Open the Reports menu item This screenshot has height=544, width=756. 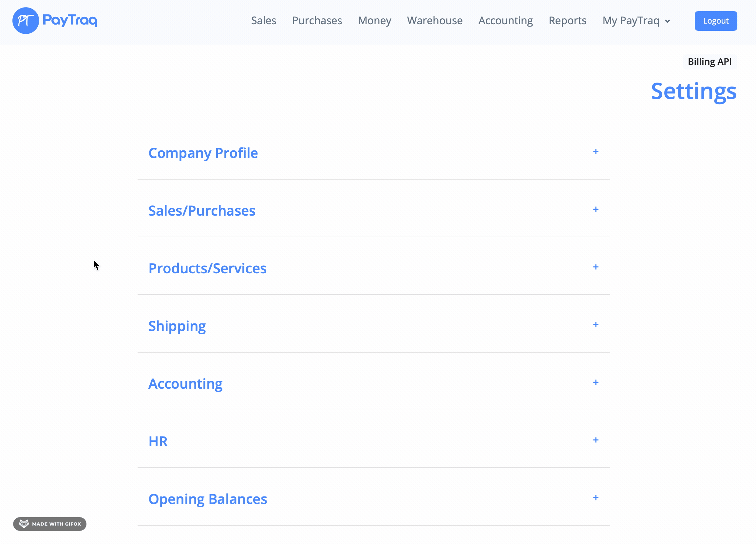[x=567, y=21]
